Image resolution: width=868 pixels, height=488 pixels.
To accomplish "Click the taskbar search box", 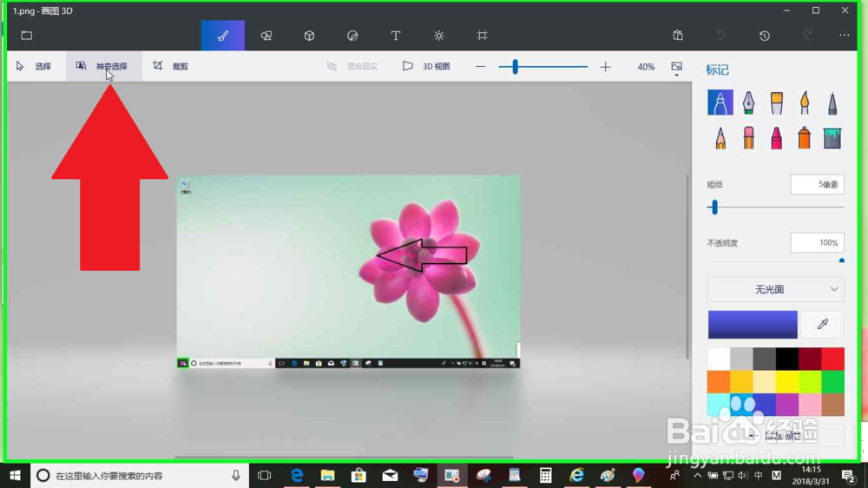I will pyautogui.click(x=139, y=475).
